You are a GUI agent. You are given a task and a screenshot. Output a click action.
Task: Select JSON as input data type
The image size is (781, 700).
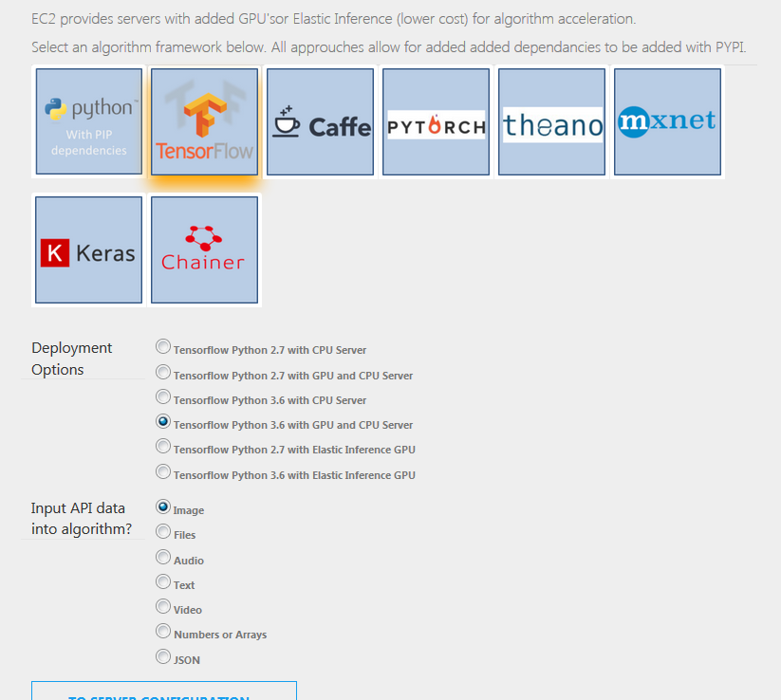coord(163,656)
